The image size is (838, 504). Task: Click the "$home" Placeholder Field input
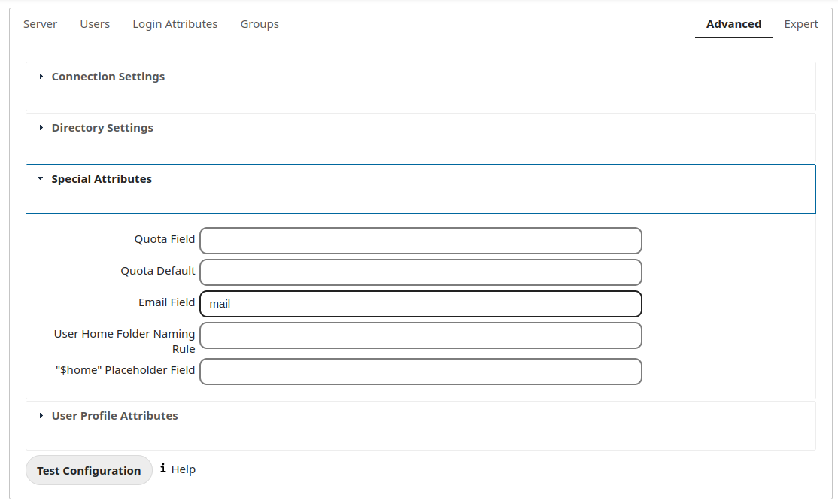(421, 372)
